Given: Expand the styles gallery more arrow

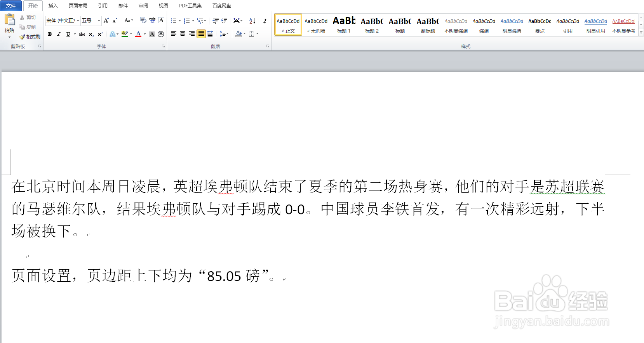Looking at the screenshot, I should (641, 33).
